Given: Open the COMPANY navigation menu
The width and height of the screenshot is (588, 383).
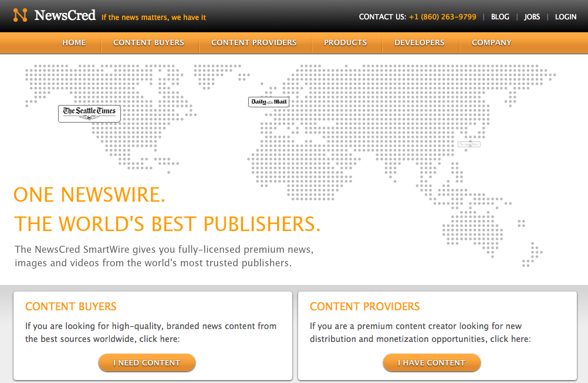Looking at the screenshot, I should 492,43.
